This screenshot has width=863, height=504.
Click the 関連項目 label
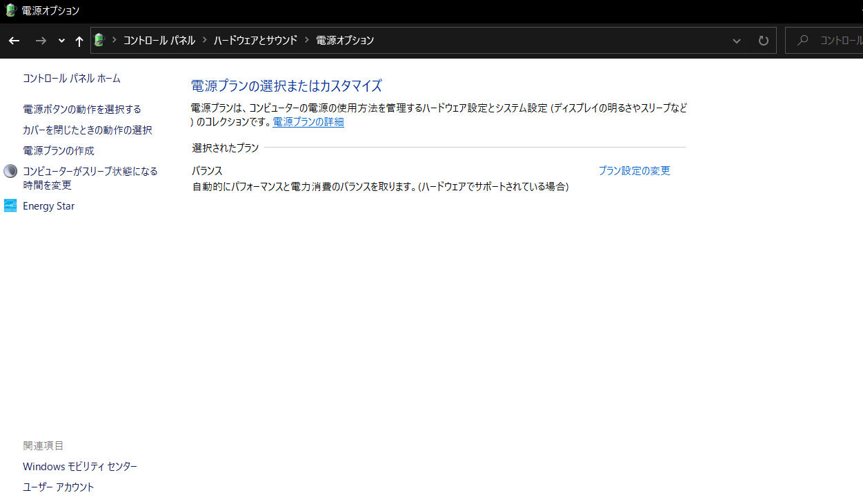43,446
